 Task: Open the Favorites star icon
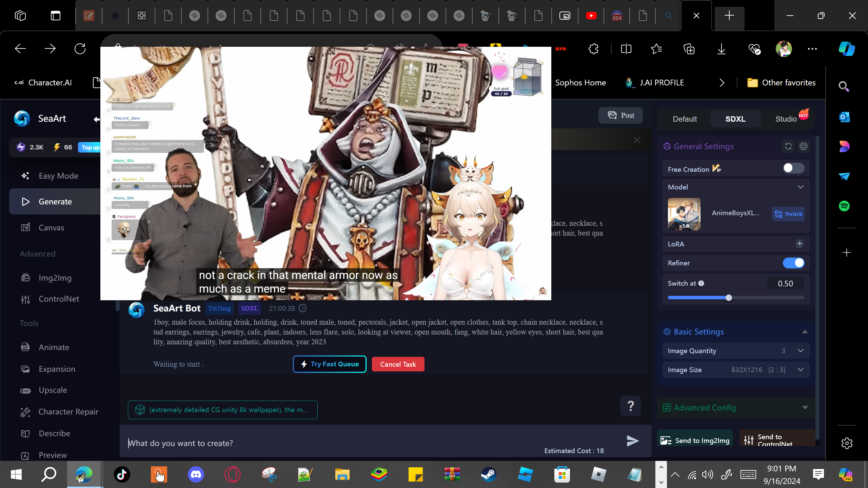click(x=656, y=49)
